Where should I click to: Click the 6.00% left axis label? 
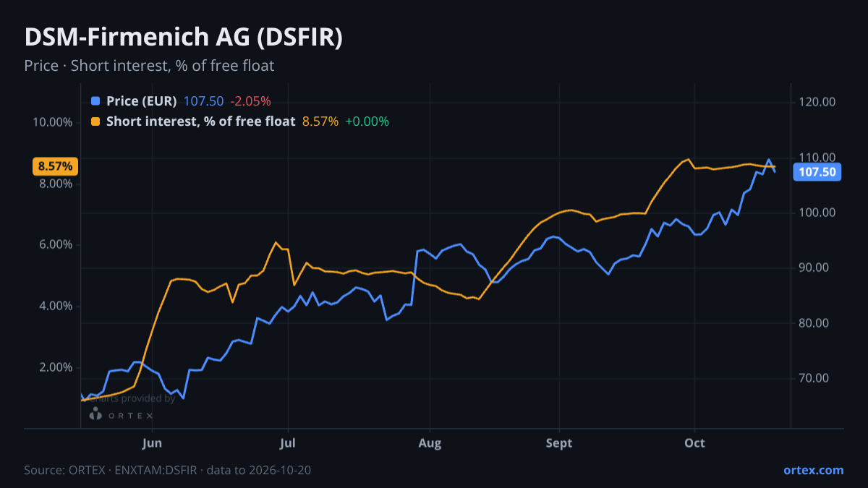(x=55, y=244)
